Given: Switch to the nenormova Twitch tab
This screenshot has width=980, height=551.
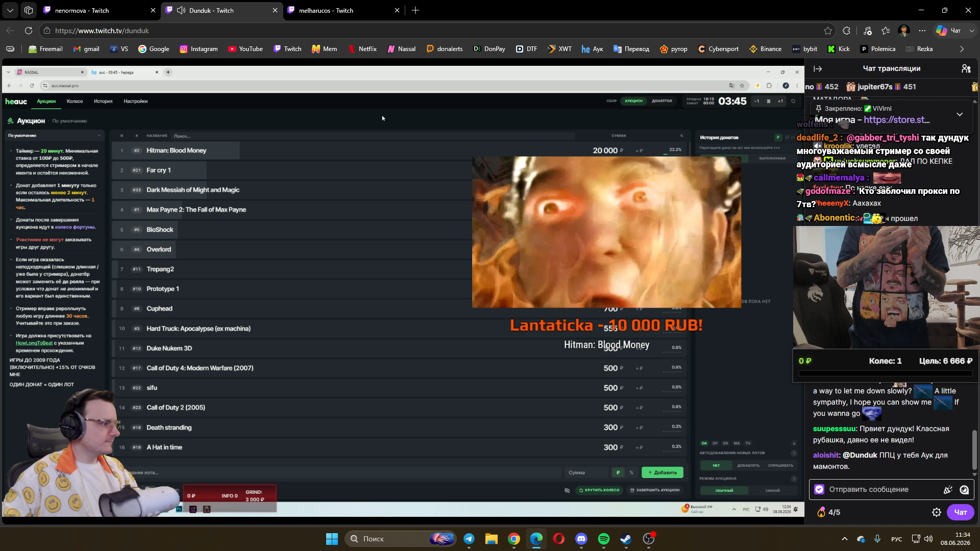Looking at the screenshot, I should click(x=100, y=10).
